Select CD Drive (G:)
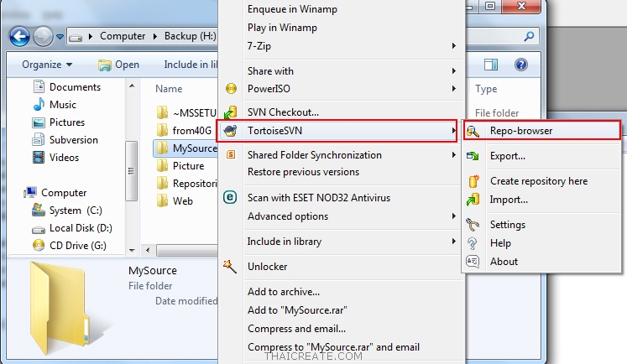627x364 pixels. [x=69, y=246]
